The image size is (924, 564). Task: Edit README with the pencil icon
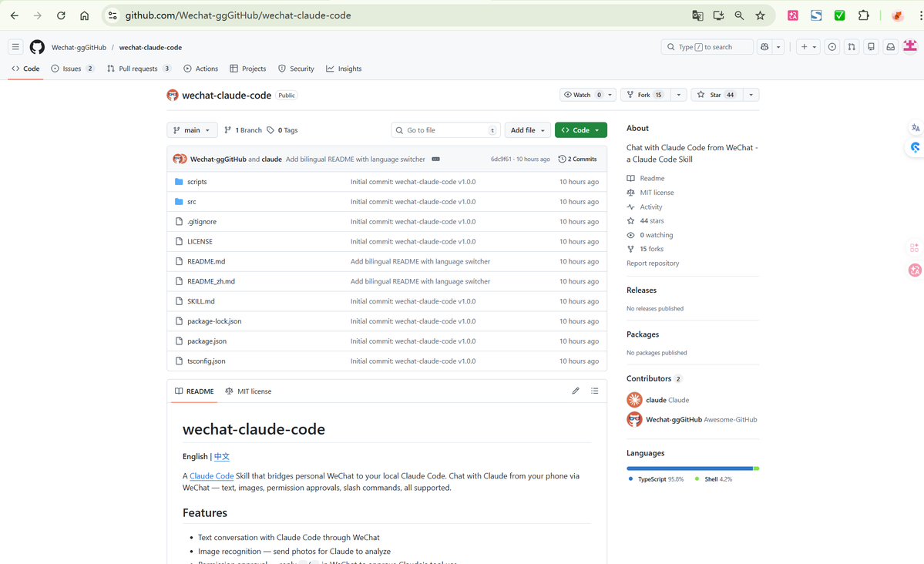click(x=576, y=391)
